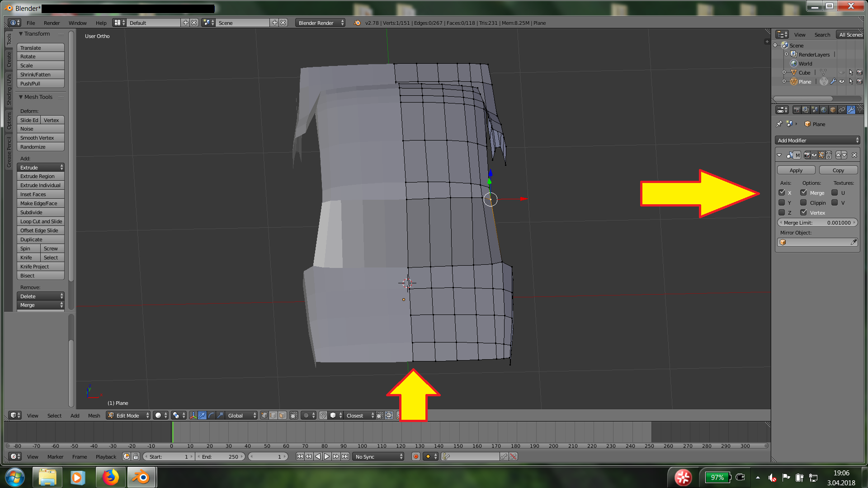
Task: Open the Mesh menu in the viewport header
Action: tap(94, 415)
